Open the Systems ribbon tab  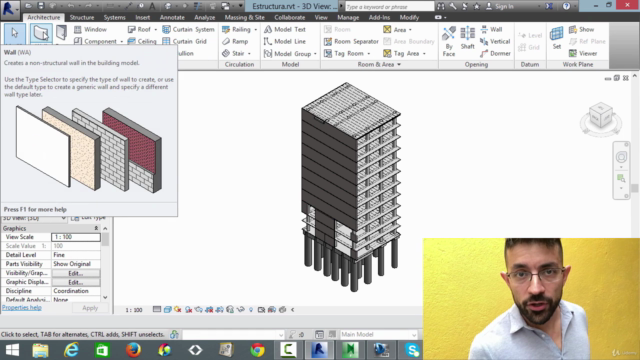[x=114, y=18]
